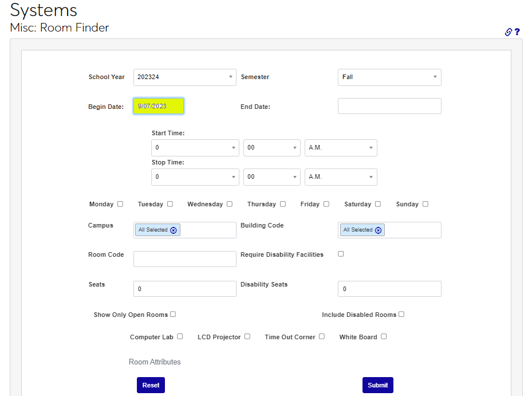Screen dimensions: 532x396
Task: Open the help question mark icon
Action: [x=517, y=32]
